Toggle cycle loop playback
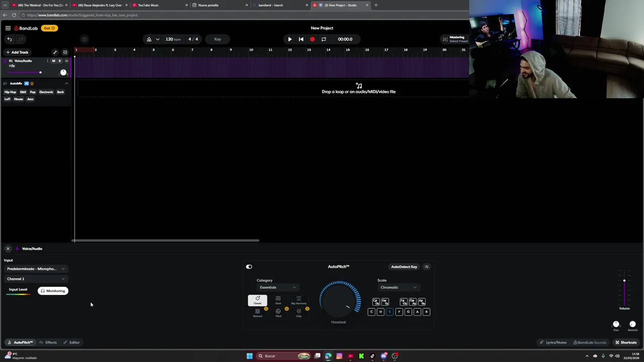 pyautogui.click(x=324, y=39)
